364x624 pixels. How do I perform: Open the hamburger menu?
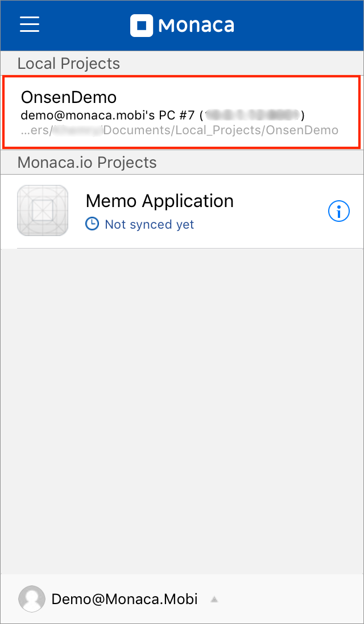[x=30, y=24]
